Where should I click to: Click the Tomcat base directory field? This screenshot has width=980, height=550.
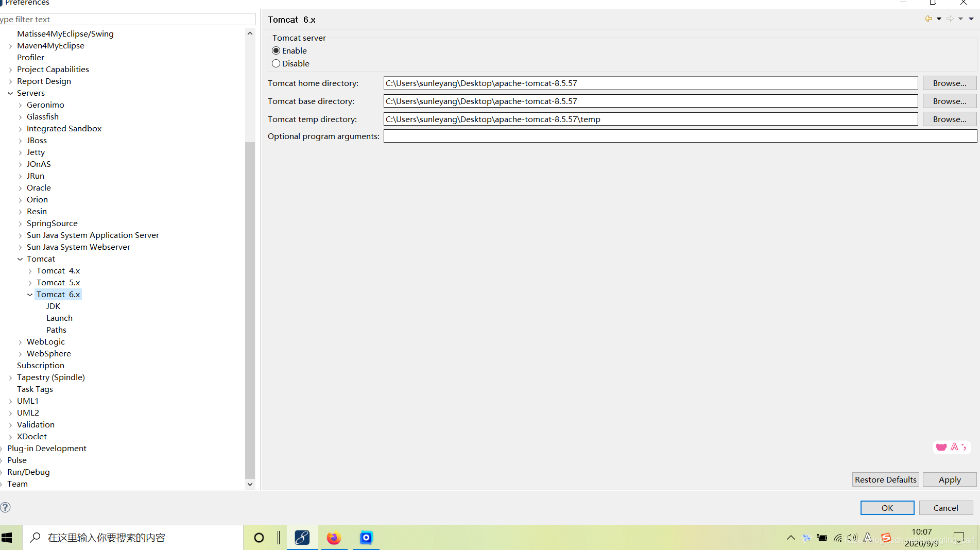[650, 101]
